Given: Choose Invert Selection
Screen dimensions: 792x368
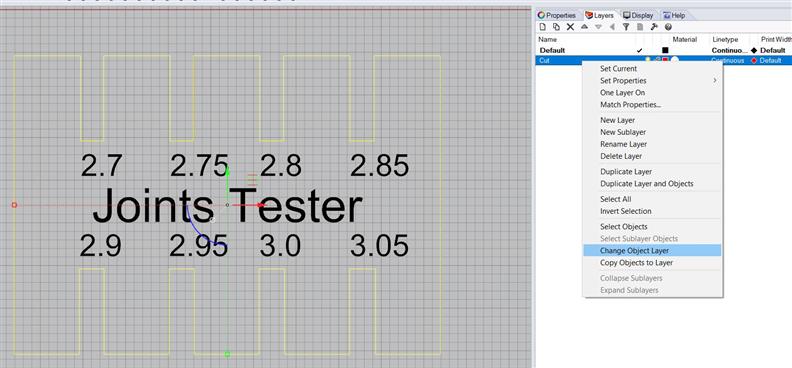Looking at the screenshot, I should click(x=625, y=211).
